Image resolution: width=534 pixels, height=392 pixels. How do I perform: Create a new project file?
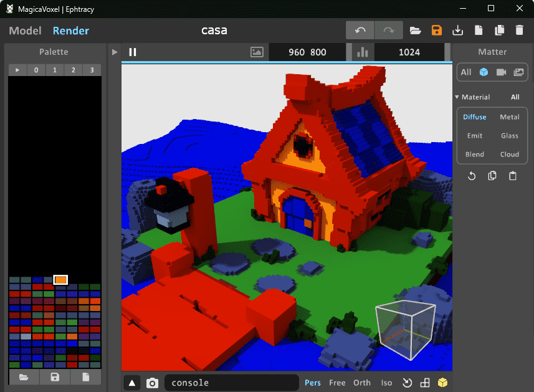(x=479, y=31)
